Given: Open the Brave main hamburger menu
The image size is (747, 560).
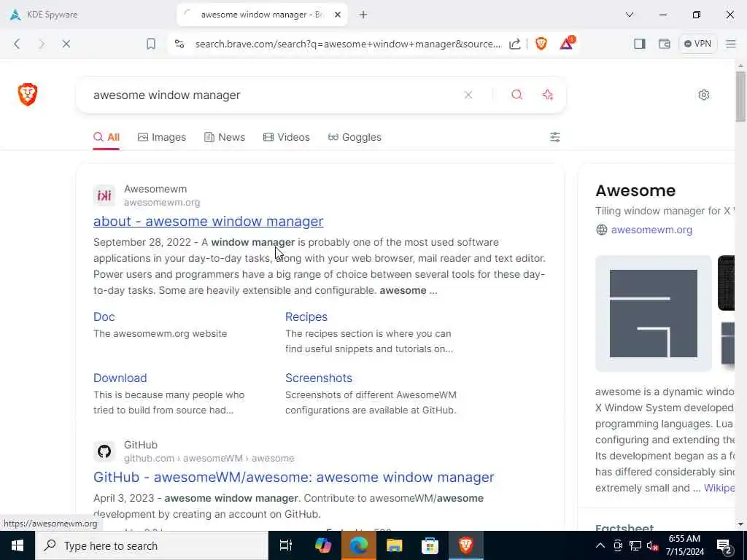Looking at the screenshot, I should tap(731, 44).
